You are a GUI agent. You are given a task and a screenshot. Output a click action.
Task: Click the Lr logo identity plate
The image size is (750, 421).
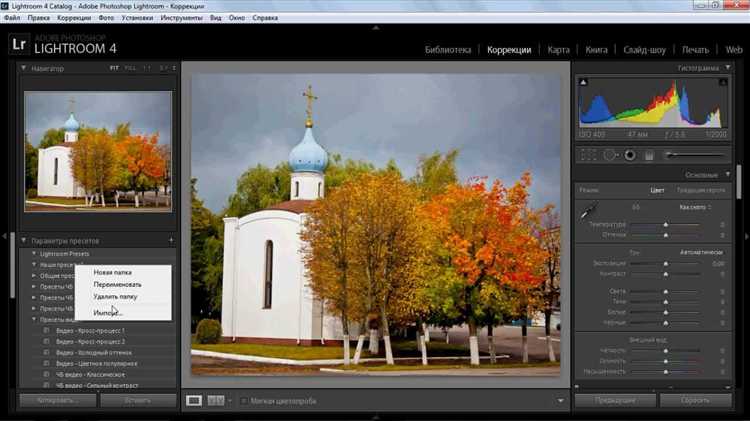[19, 44]
